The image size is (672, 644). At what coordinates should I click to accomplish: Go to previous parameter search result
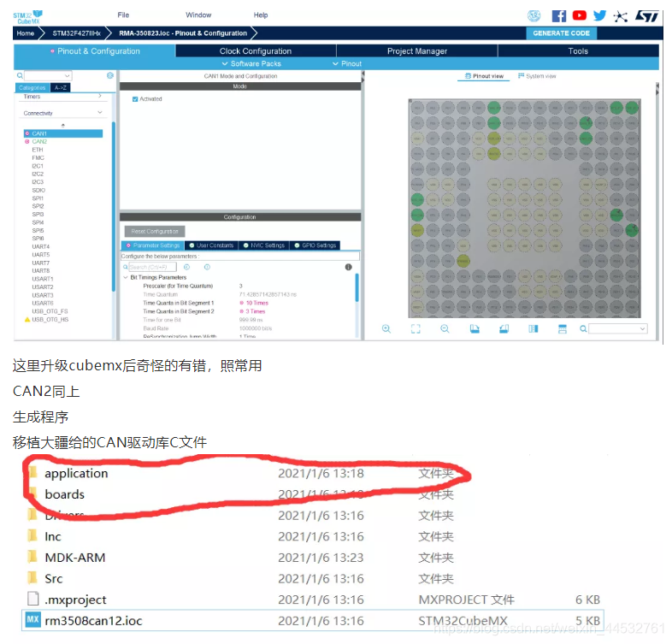coord(186,267)
